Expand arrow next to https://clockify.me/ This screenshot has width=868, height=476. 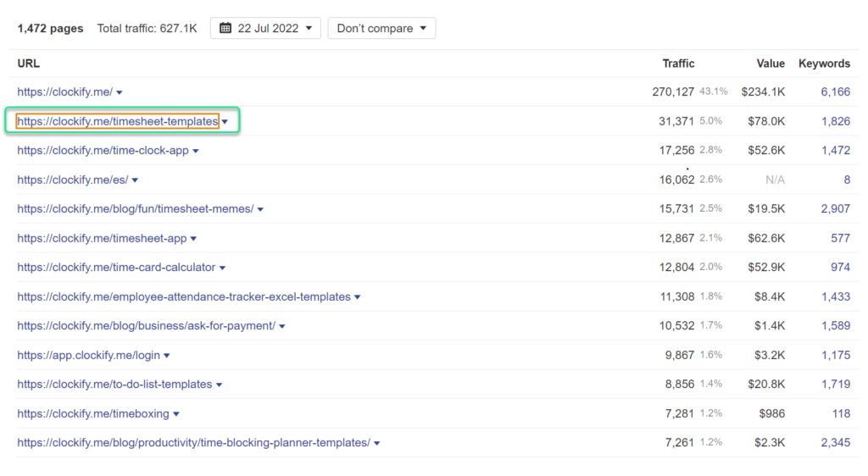[x=119, y=92]
